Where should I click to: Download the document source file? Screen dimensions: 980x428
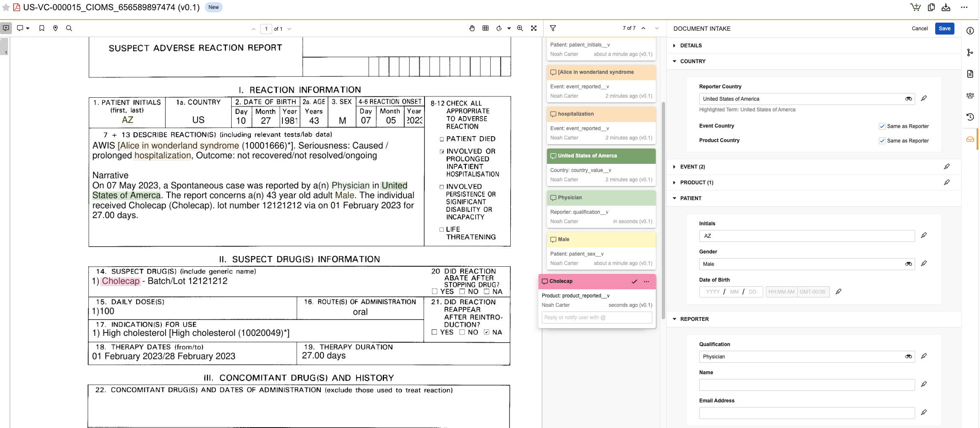coord(946,7)
